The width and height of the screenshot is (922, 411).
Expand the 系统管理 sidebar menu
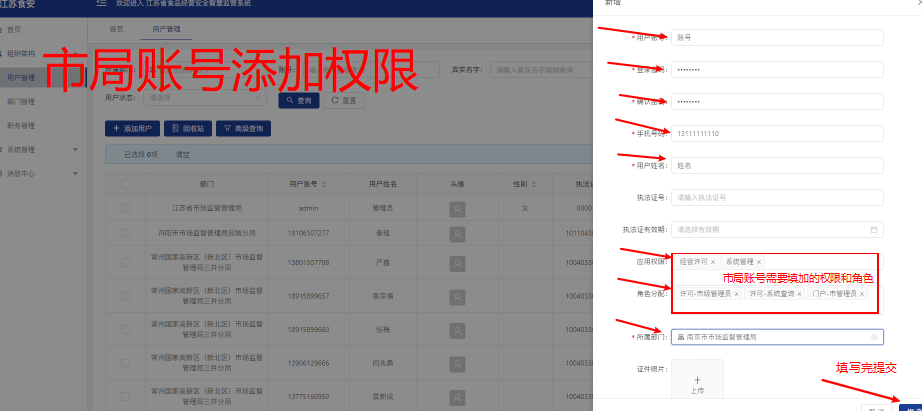(75, 150)
